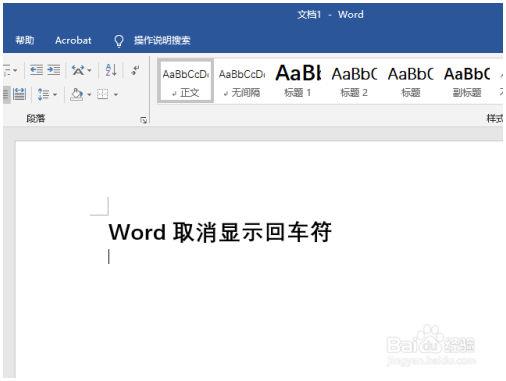Apply the 副标题 style
The image size is (506, 381).
click(467, 81)
